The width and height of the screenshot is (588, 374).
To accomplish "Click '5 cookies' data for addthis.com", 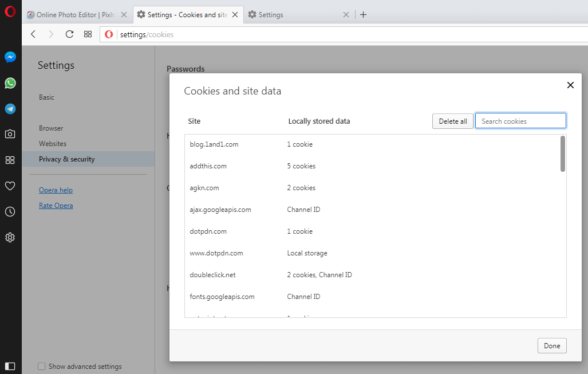I will click(301, 166).
